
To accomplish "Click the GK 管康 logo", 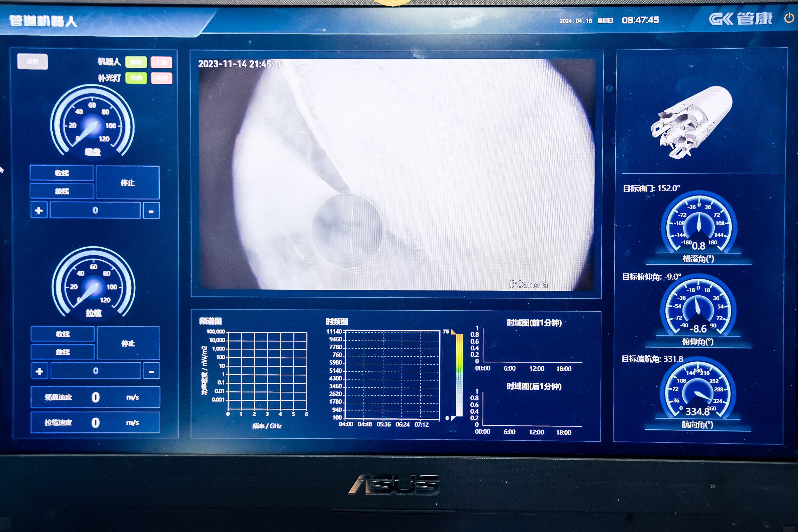I will pos(740,19).
